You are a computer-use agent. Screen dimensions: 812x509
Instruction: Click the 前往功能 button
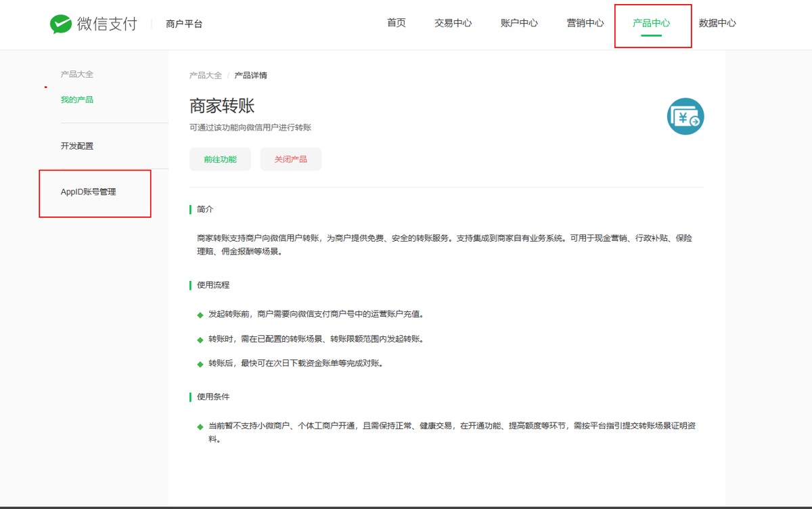220,159
